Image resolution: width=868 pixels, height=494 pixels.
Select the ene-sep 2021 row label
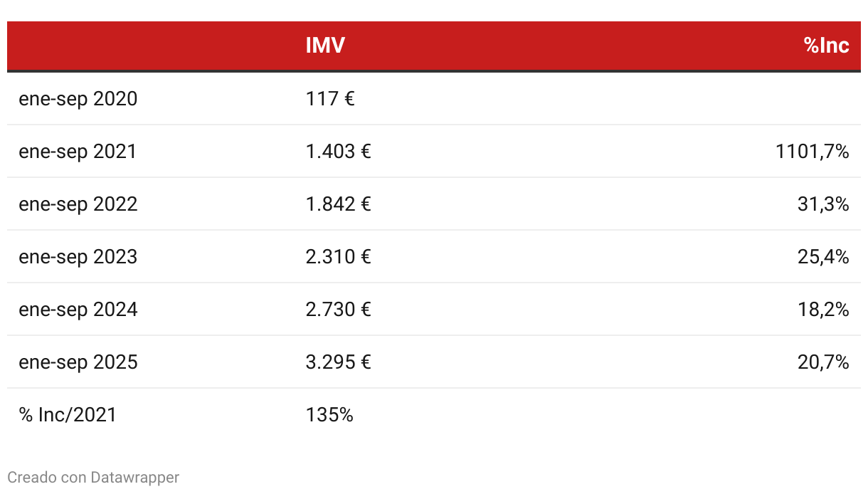tap(78, 151)
